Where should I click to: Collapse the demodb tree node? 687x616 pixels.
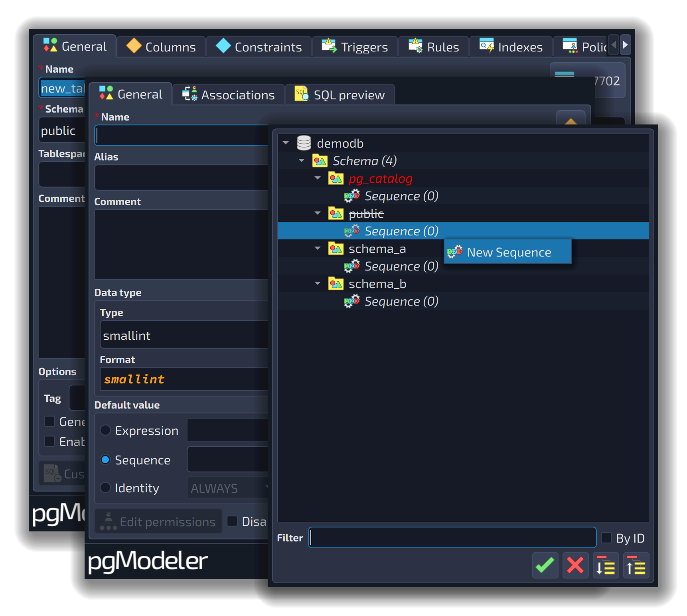[x=286, y=142]
